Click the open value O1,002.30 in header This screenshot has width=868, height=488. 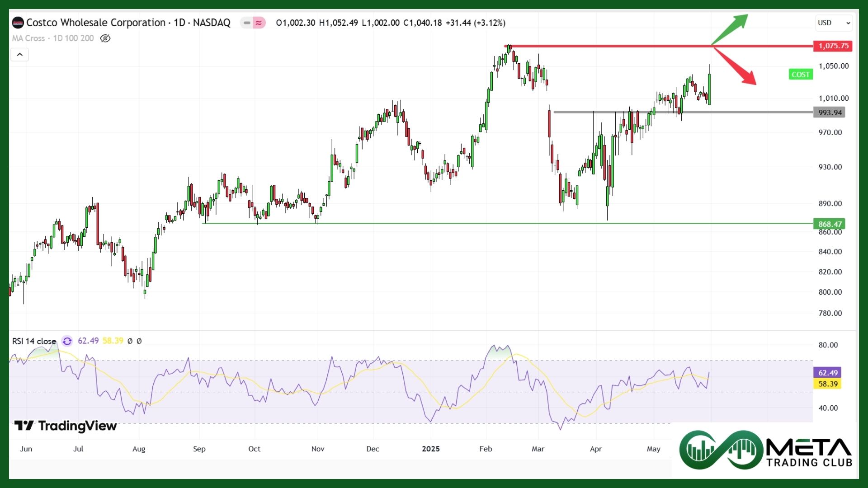tap(296, 23)
